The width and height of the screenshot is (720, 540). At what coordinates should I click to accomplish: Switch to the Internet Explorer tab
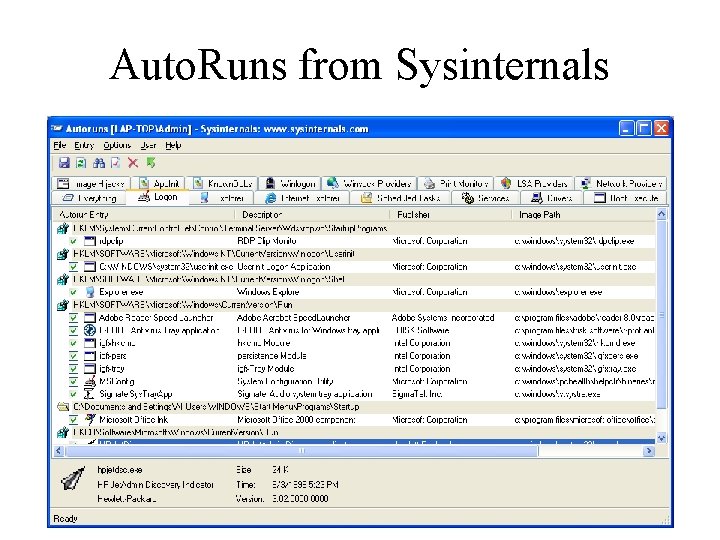(304, 198)
